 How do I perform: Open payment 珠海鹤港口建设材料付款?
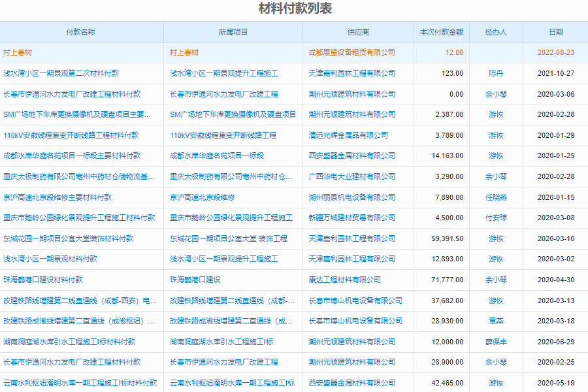coord(43,280)
